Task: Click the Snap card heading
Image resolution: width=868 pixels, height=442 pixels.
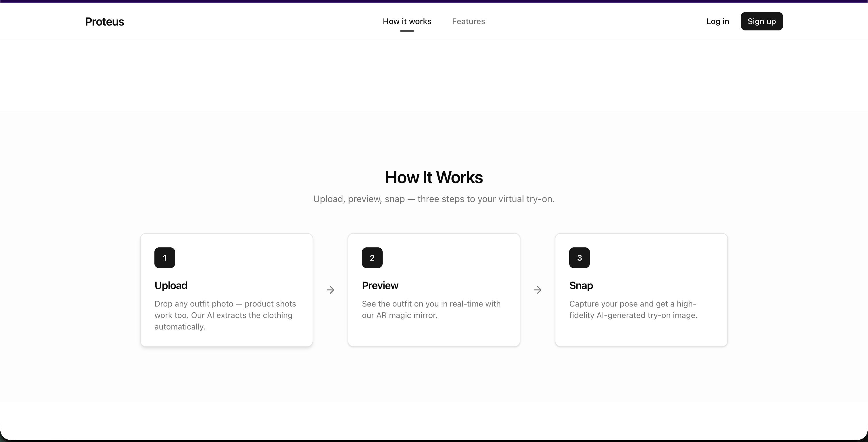Action: tap(581, 285)
